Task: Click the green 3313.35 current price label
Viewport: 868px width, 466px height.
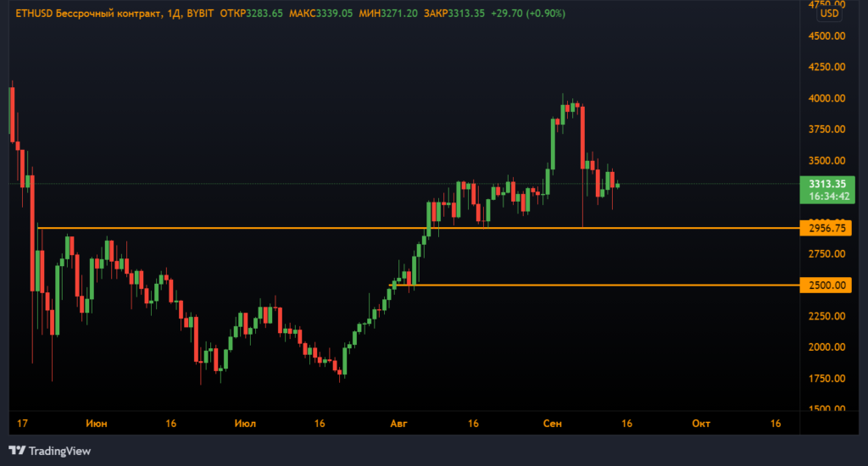Action: [828, 183]
